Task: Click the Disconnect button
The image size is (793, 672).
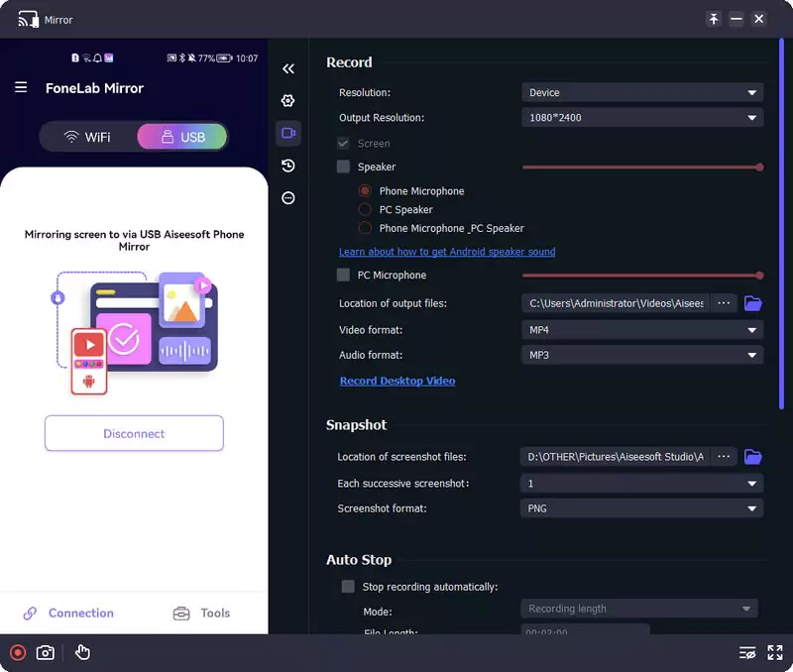Action: (134, 433)
